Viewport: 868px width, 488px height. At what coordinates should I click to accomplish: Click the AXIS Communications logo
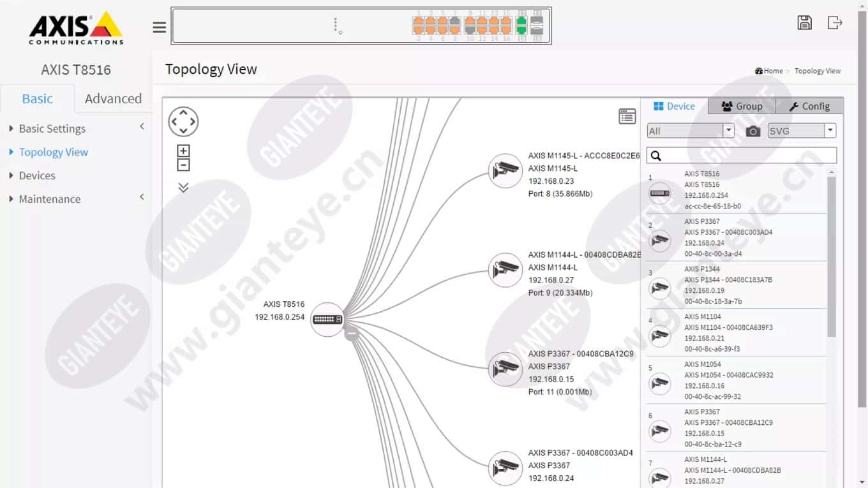pyautogui.click(x=76, y=28)
